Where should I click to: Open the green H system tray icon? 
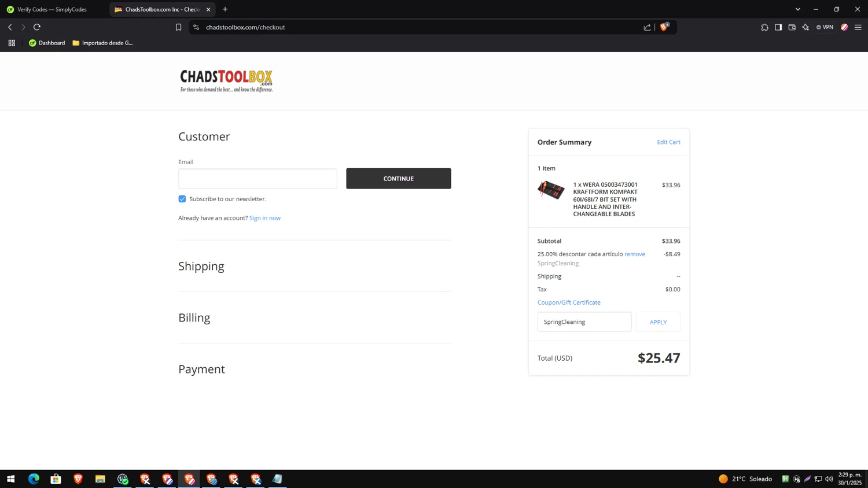(785, 479)
